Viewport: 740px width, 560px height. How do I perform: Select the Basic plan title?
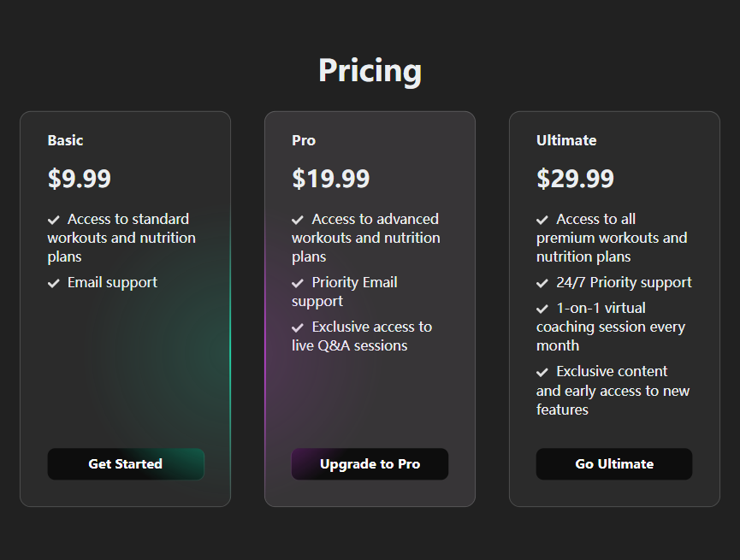coord(66,140)
